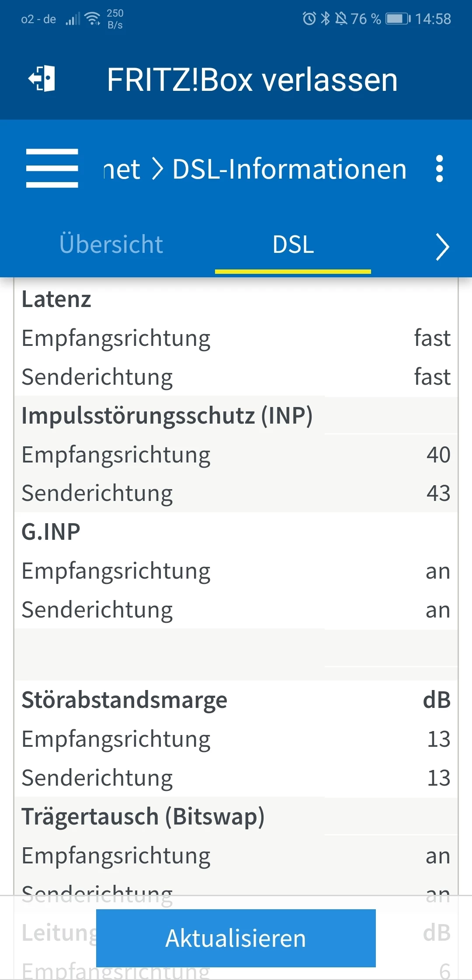Tap the Trägertausch (Bitswap) heading
Image resolution: width=472 pixels, height=980 pixels.
pyautogui.click(x=143, y=817)
